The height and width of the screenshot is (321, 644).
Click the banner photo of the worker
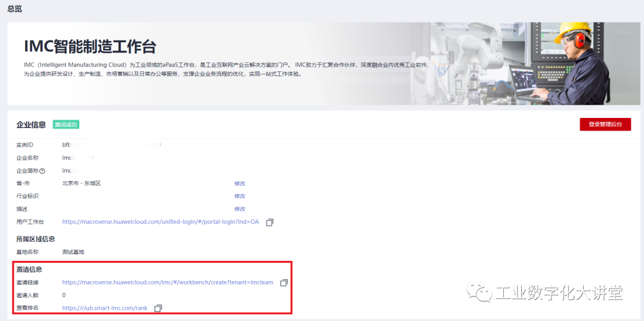(534, 64)
